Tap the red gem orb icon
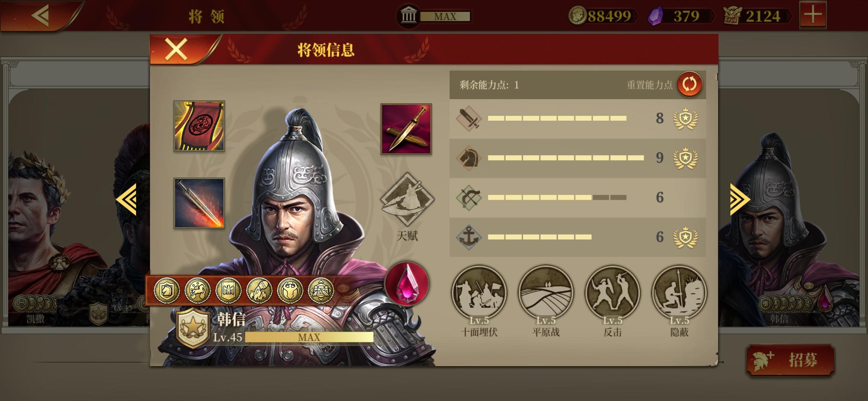 407,284
